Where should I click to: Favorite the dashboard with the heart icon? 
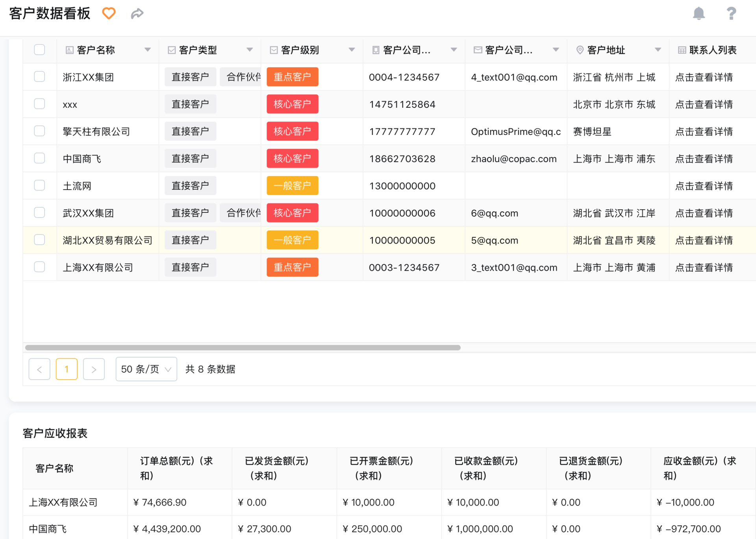109,13
